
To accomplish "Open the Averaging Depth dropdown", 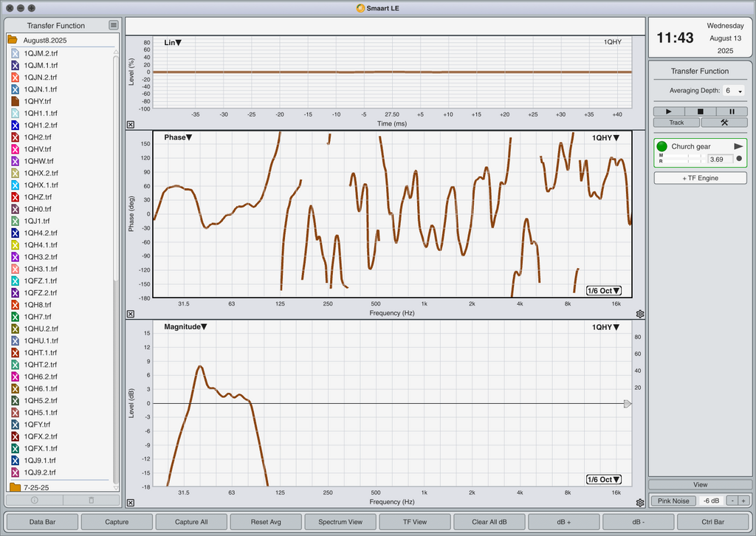I will point(734,91).
